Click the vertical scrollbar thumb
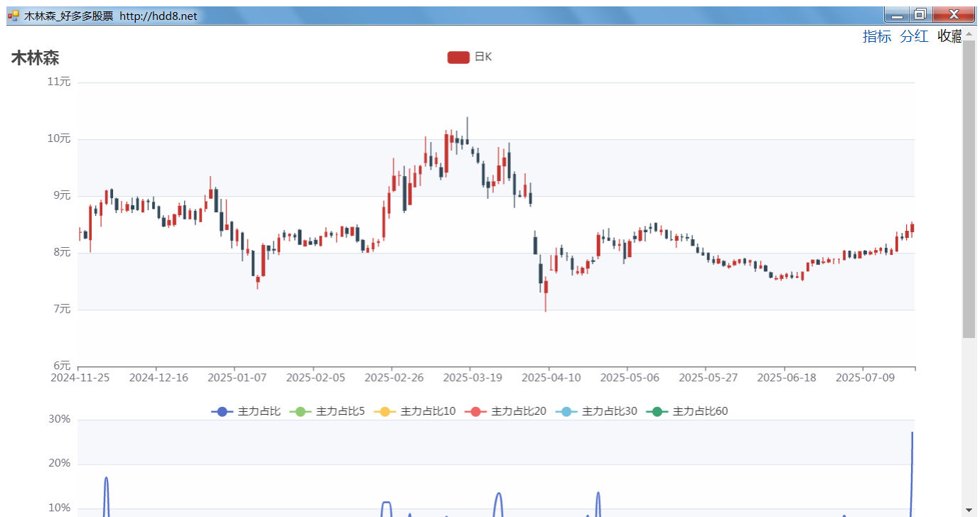 (969, 189)
